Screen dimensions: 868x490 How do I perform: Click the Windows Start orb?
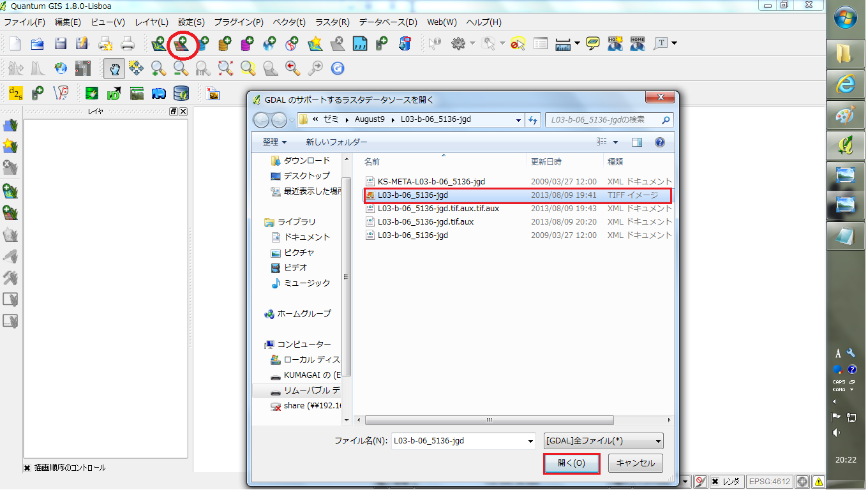(x=845, y=16)
